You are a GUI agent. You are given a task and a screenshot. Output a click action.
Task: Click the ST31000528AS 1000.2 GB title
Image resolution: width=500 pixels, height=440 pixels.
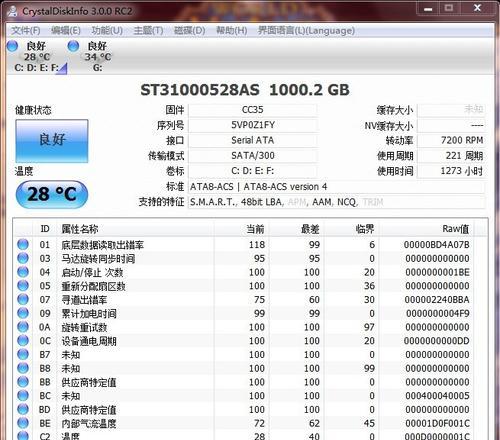pos(245,90)
